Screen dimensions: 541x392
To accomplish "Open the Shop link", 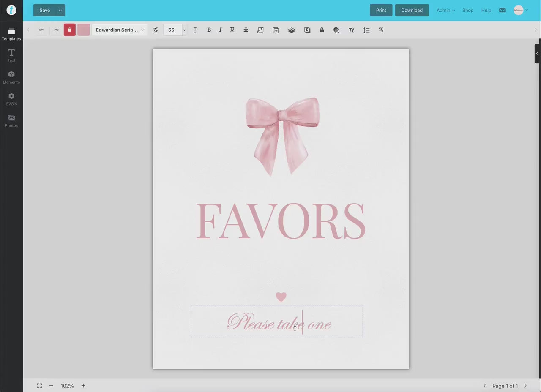I will coord(468,10).
